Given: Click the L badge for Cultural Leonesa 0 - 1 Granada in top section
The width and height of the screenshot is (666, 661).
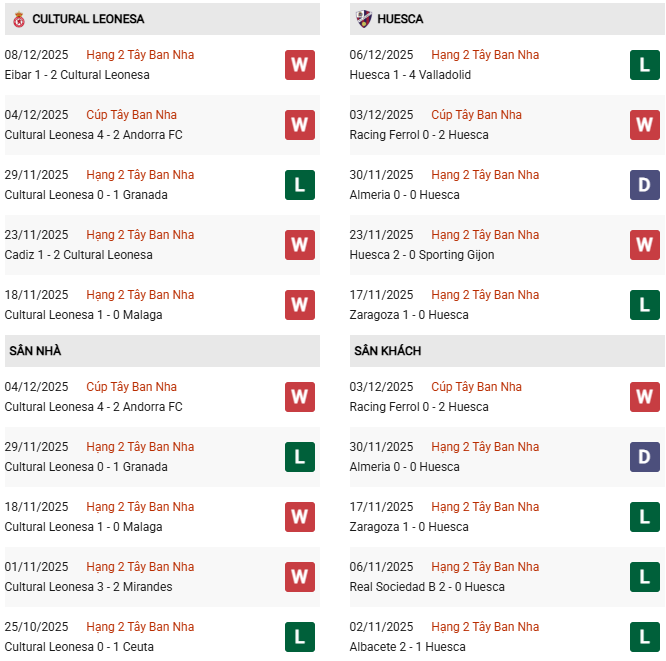Looking at the screenshot, I should (299, 185).
